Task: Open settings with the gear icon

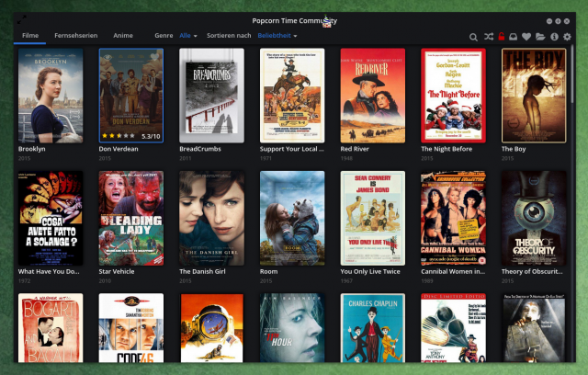Action: (567, 37)
